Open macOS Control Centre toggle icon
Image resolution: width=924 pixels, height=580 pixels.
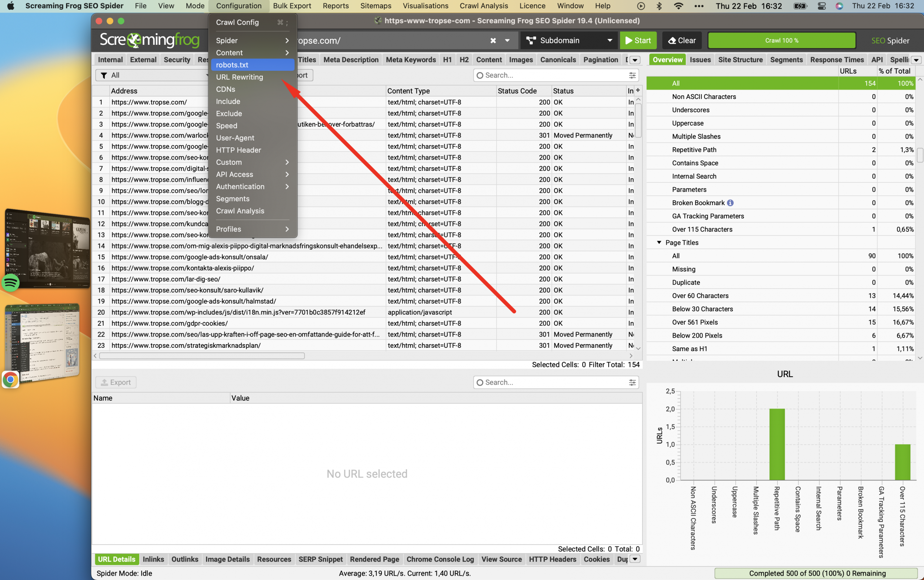(821, 6)
